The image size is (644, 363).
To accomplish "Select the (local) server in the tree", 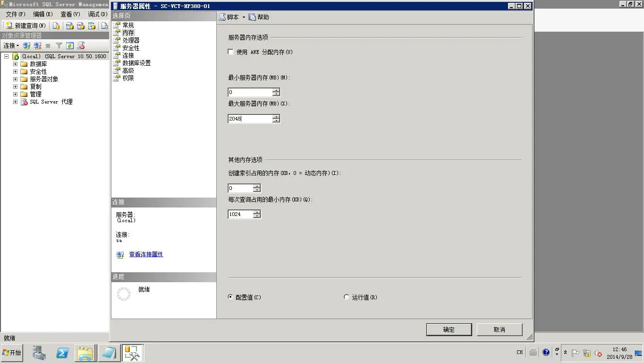I will coord(64,56).
